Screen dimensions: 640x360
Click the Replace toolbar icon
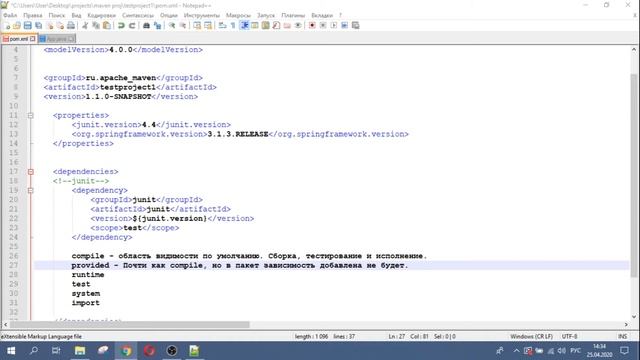click(x=157, y=26)
